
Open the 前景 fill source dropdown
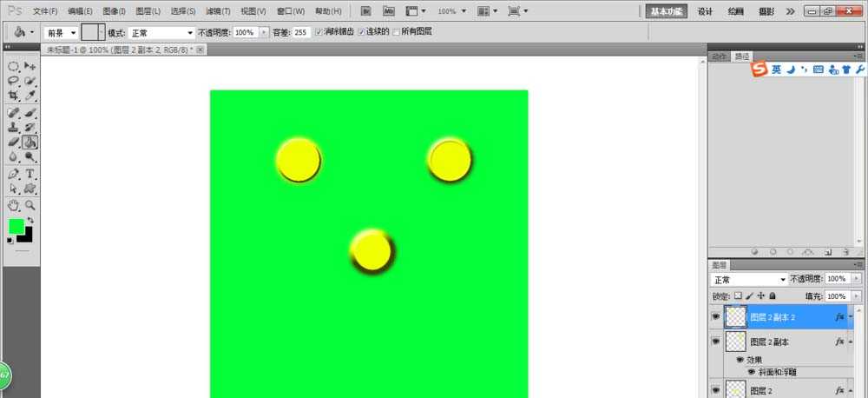coord(61,32)
